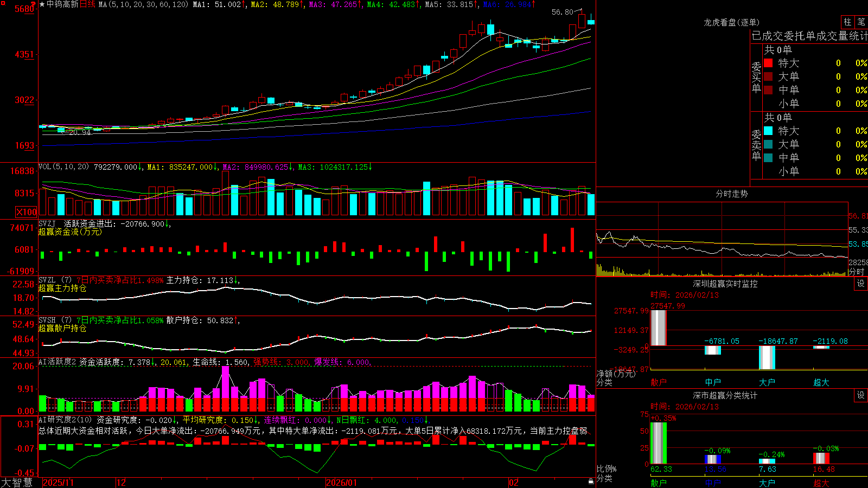The height and width of the screenshot is (488, 868).
Task: Click the 强势线: 3.000 label
Action: click(x=281, y=362)
